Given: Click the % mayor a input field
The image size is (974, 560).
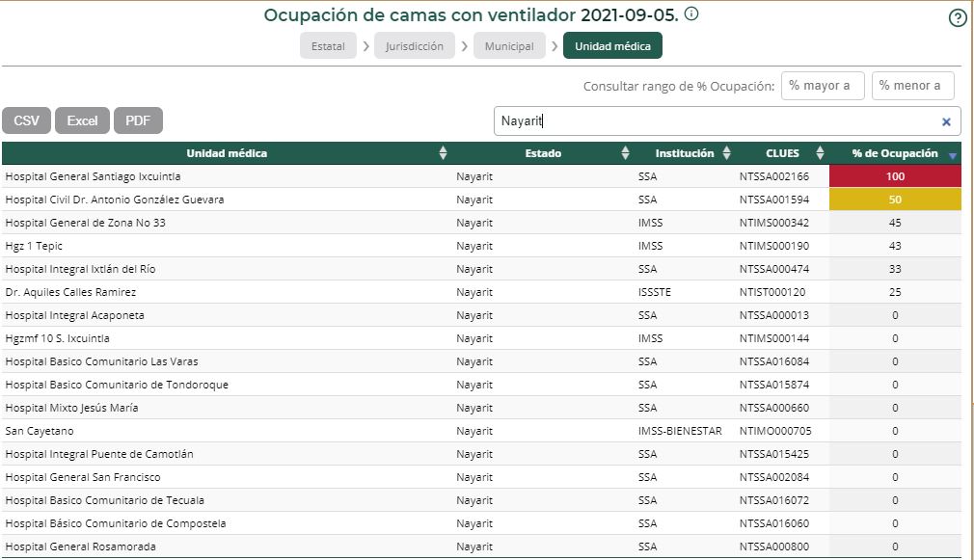Looking at the screenshot, I should pos(823,85).
